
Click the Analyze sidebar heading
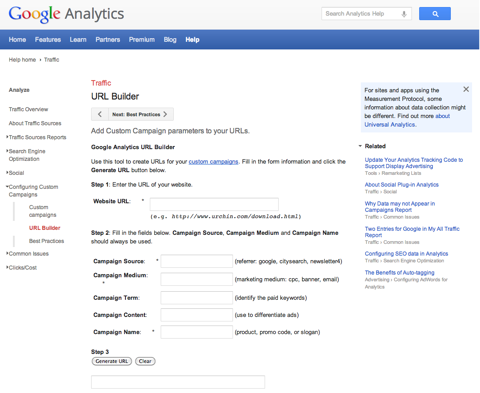click(x=19, y=90)
